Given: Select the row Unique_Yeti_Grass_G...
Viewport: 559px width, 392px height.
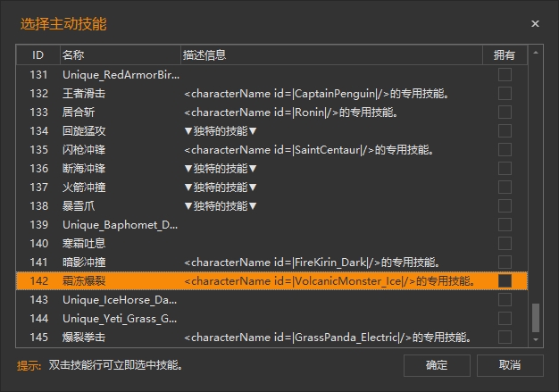Looking at the screenshot, I should coord(272,319).
